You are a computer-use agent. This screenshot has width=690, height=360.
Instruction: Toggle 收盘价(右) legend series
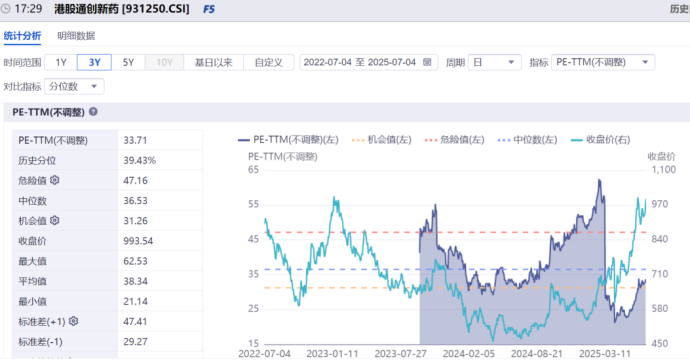coord(601,140)
